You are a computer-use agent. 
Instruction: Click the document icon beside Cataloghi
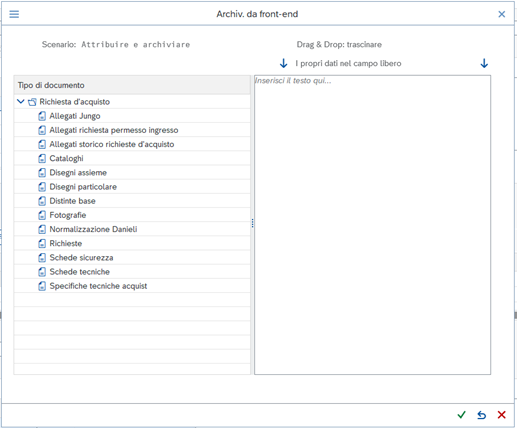coord(42,158)
